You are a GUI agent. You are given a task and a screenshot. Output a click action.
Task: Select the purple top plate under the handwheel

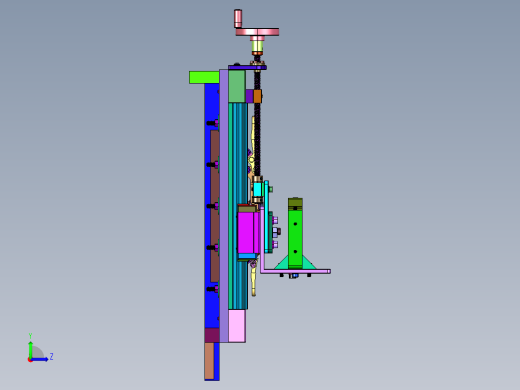click(247, 68)
